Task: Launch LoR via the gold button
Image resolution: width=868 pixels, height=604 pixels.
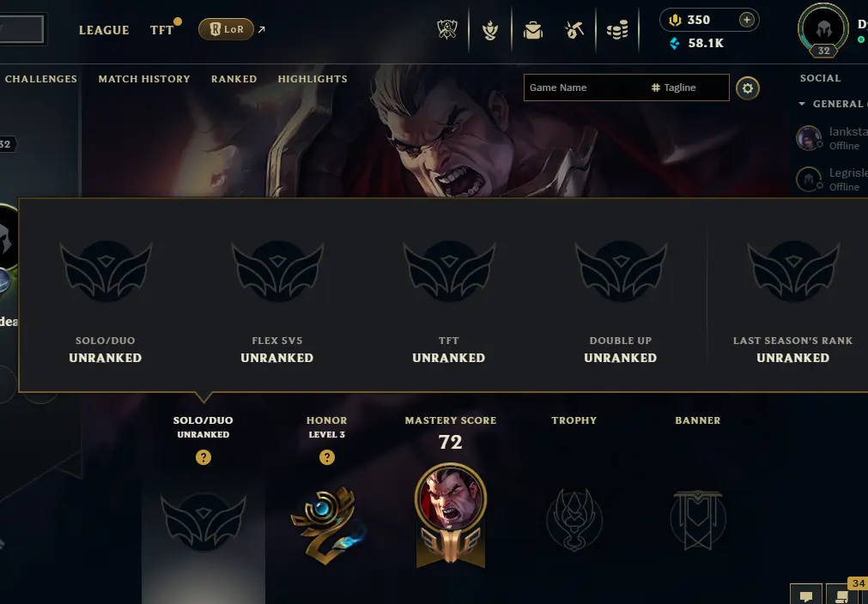Action: click(x=226, y=29)
